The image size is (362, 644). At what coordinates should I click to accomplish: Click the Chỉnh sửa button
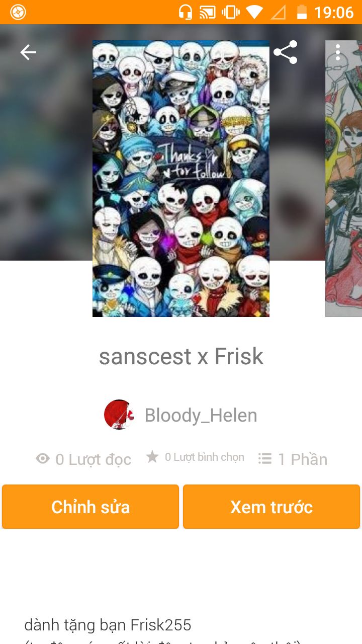(x=90, y=507)
